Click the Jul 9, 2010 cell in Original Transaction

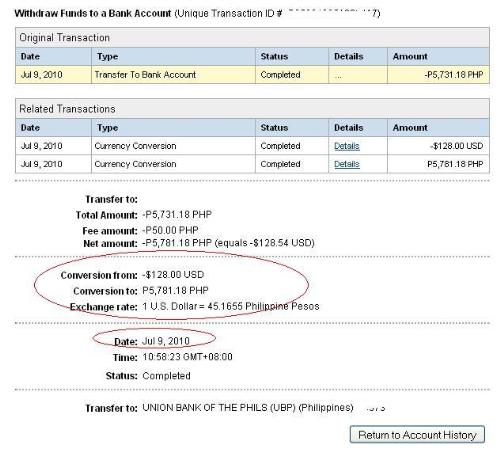point(53,75)
